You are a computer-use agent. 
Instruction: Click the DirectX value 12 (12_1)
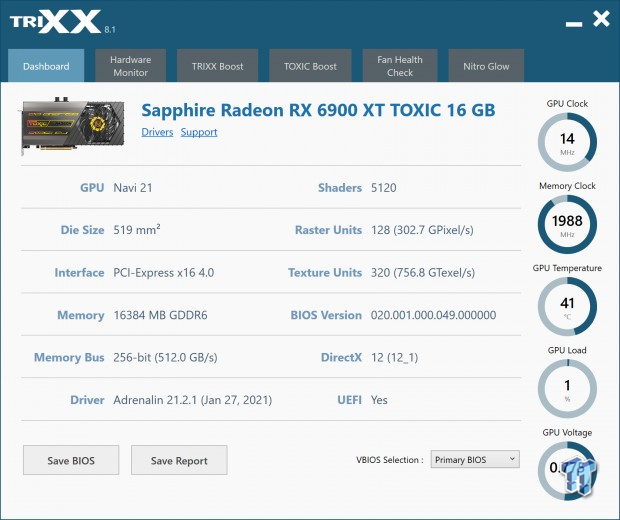pos(394,357)
